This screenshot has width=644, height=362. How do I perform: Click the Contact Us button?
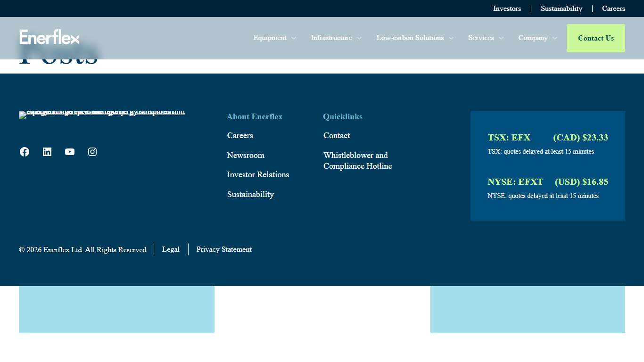click(x=595, y=38)
